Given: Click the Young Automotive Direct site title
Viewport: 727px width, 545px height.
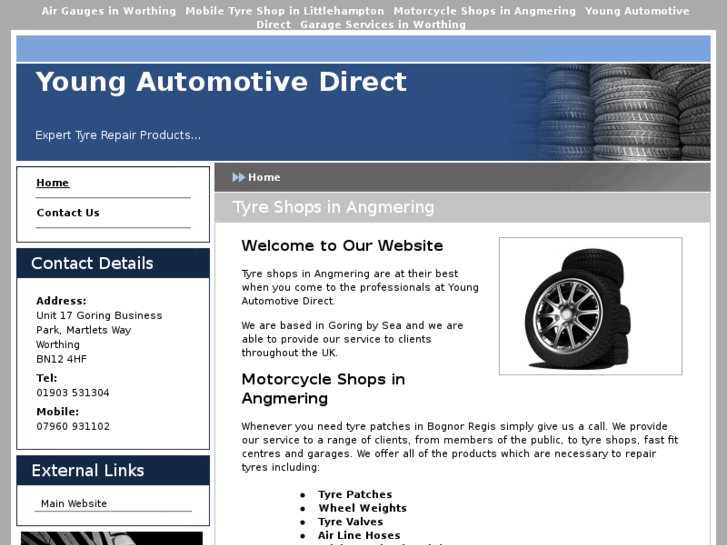Looking at the screenshot, I should click(x=221, y=82).
